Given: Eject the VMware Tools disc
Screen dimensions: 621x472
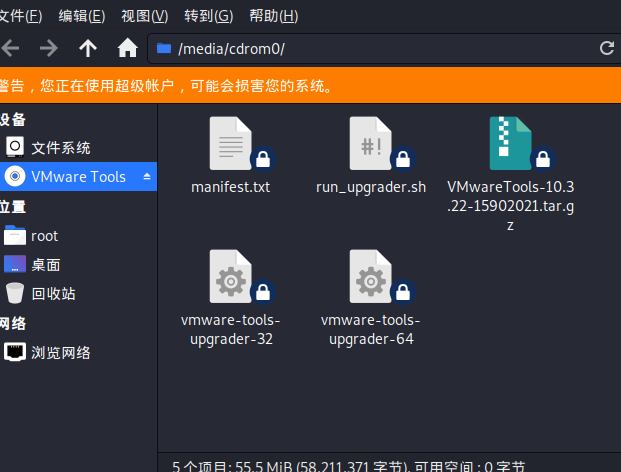Looking at the screenshot, I should pos(147,177).
